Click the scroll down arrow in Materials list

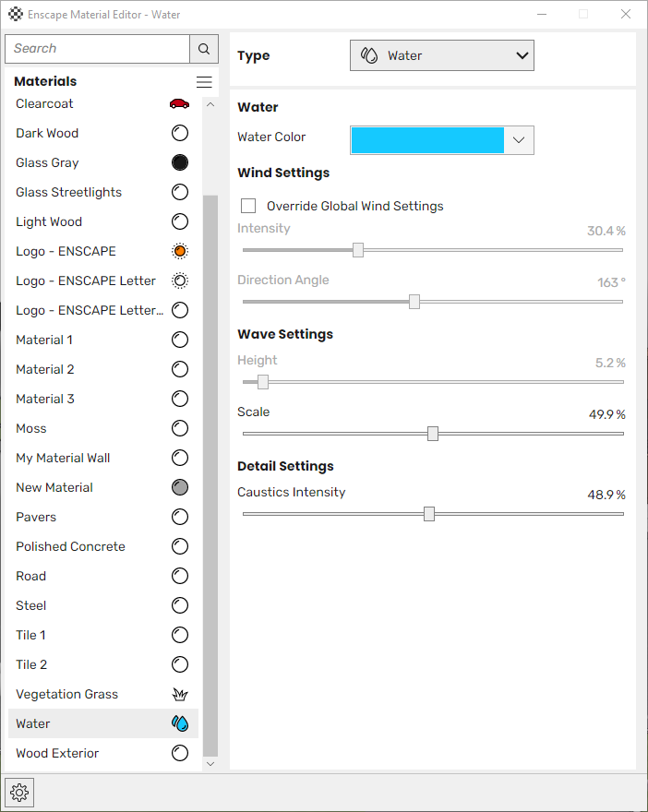pos(210,763)
